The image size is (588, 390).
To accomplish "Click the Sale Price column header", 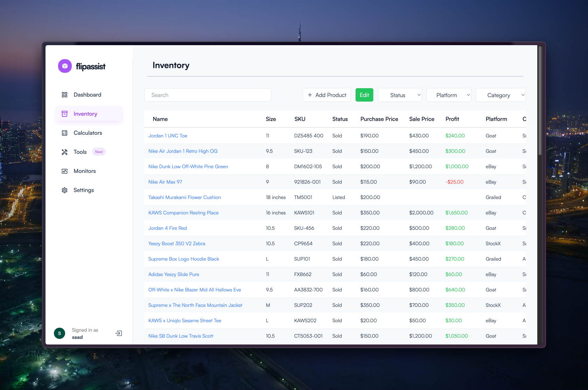I will click(x=422, y=119).
